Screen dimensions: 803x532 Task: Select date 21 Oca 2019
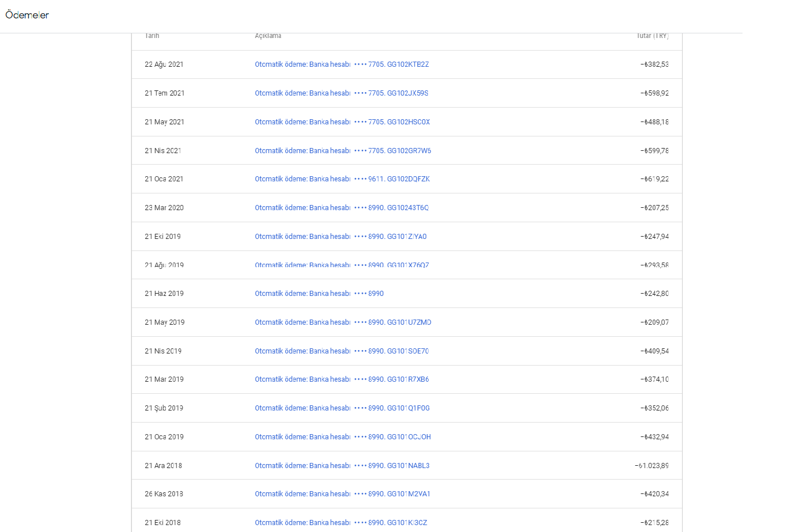[x=164, y=437]
